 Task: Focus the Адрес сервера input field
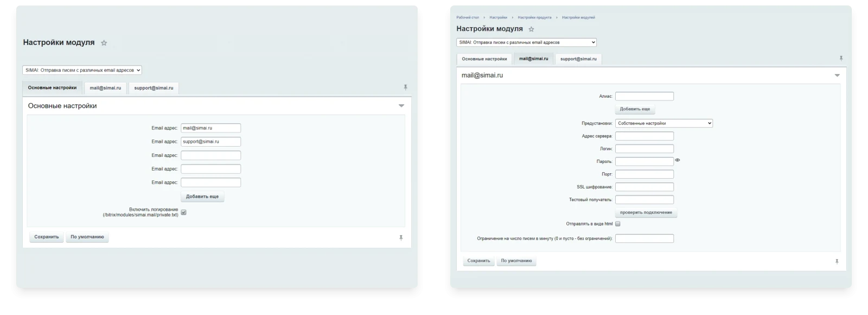point(644,136)
